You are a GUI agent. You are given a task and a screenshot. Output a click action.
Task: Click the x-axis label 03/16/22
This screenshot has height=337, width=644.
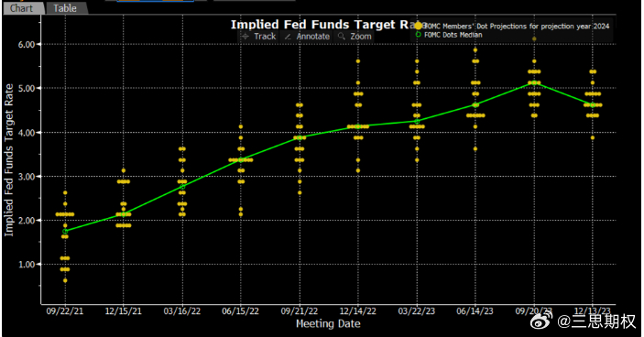point(182,311)
